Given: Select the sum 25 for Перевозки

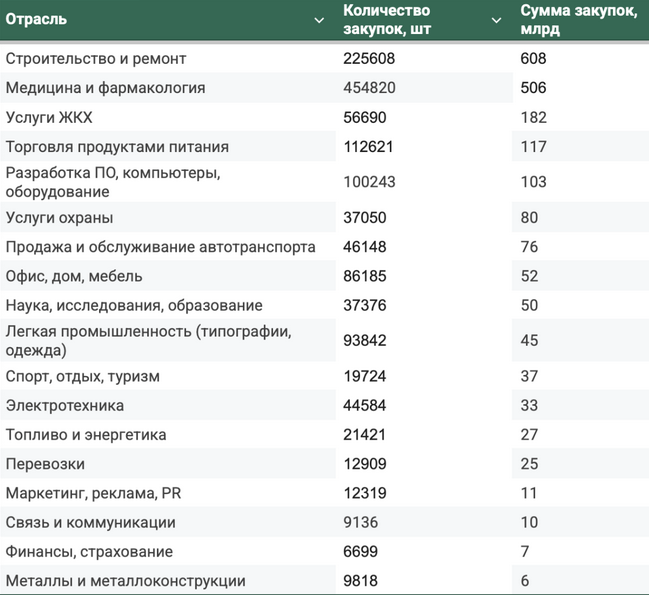Looking at the screenshot, I should click(529, 464).
